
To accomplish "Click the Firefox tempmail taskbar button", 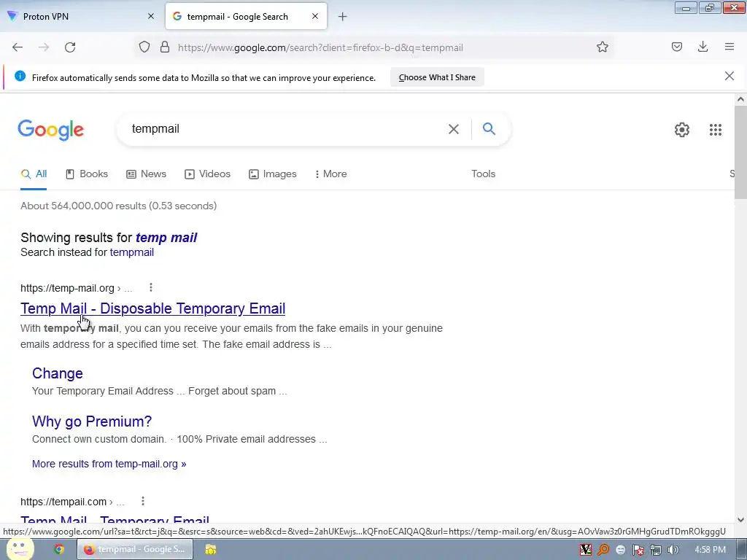I will pyautogui.click(x=135, y=550).
